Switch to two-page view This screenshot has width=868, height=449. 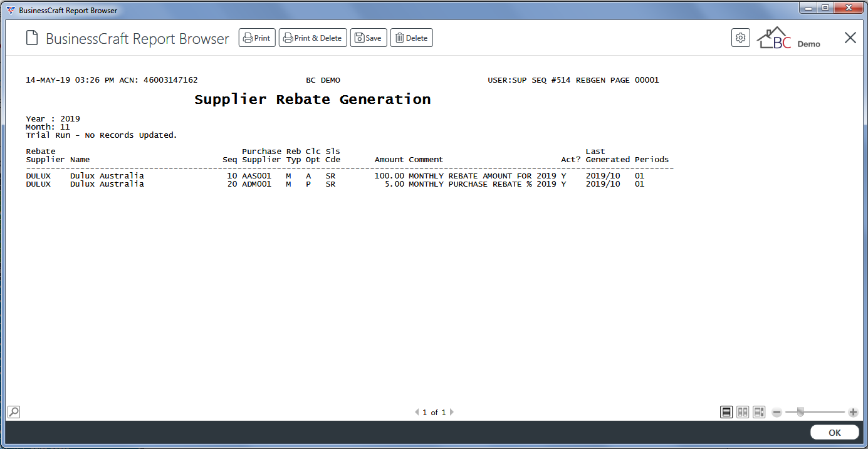(743, 412)
